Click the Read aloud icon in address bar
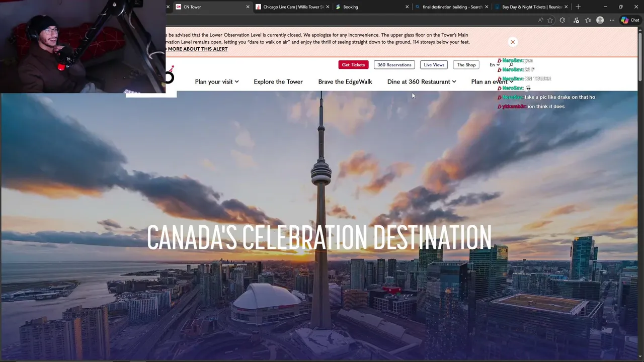 tap(541, 20)
